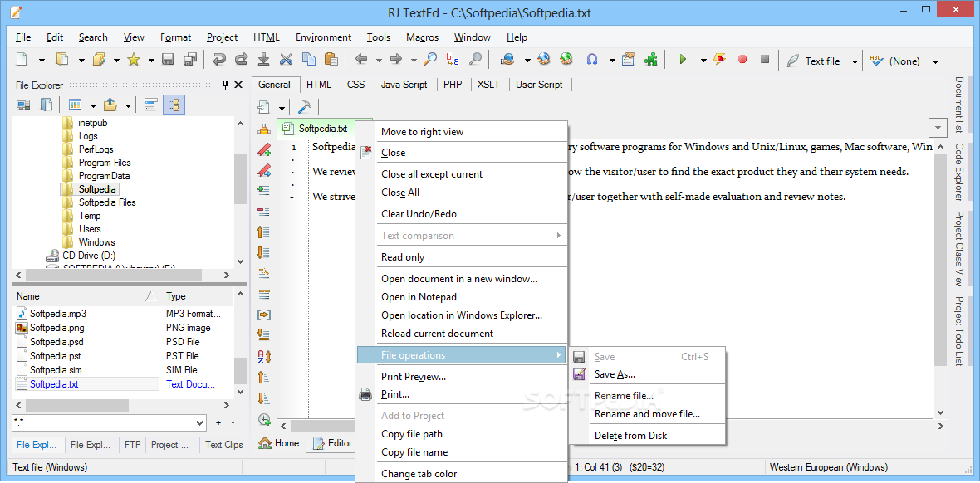
Task: Toggle the Read only option
Action: 403,256
